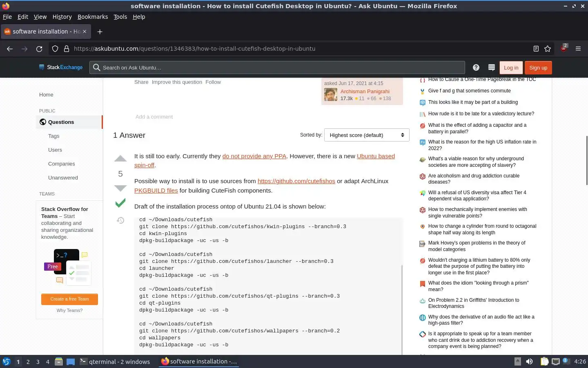Open the file manager taskbar icon

click(59, 361)
